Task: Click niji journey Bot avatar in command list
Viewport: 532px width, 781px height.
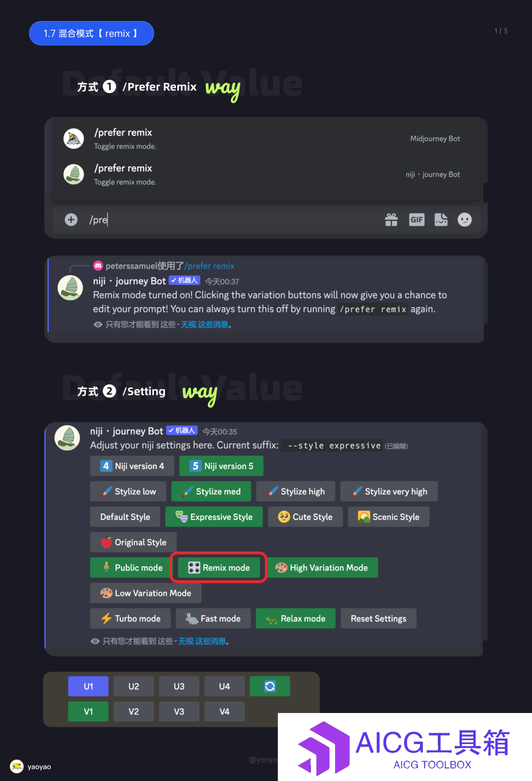Action: 73,174
